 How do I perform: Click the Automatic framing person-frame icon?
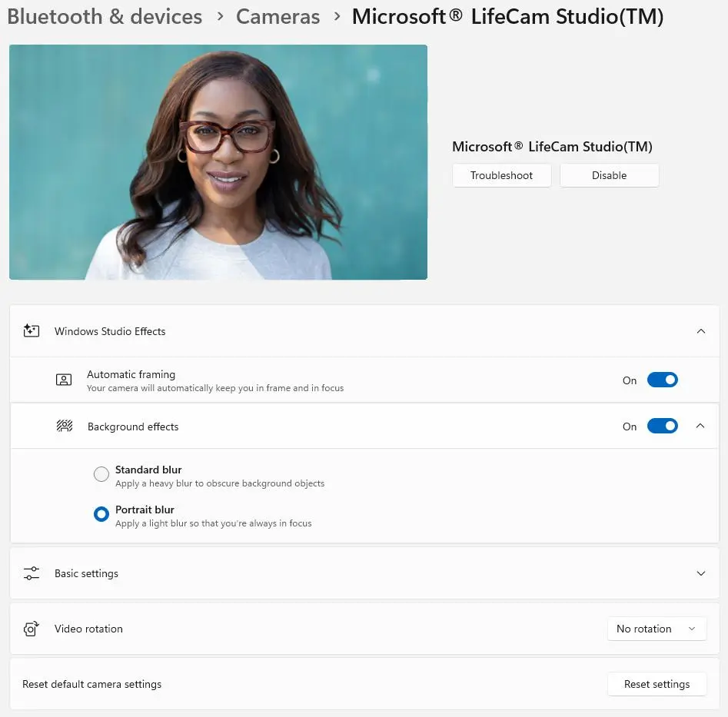pos(64,380)
